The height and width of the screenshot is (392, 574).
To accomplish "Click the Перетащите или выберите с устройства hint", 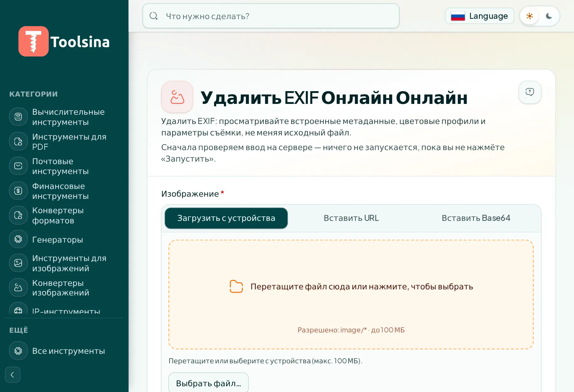I will coord(265,361).
